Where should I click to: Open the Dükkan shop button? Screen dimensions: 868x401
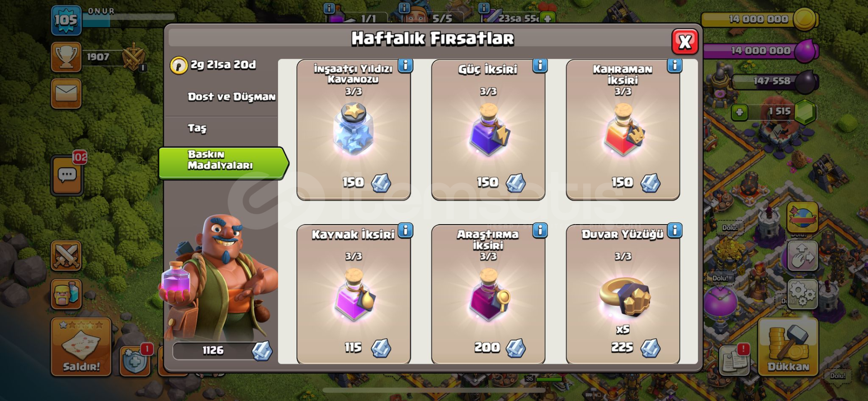(x=788, y=347)
